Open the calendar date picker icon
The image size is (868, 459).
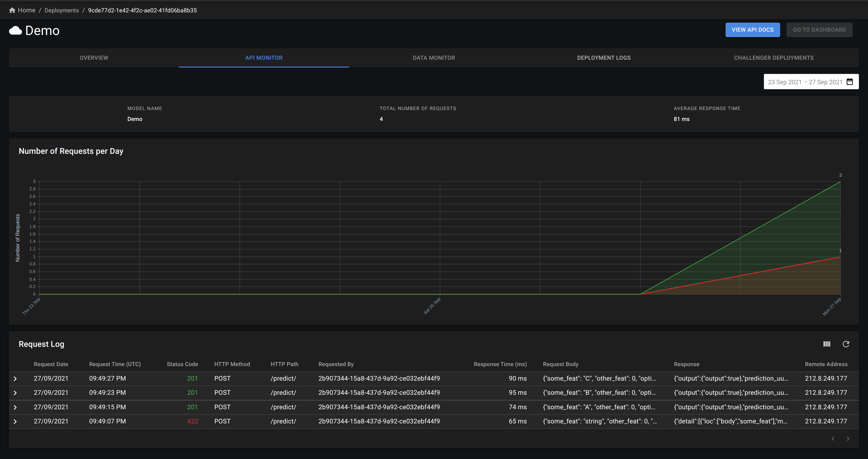[850, 82]
